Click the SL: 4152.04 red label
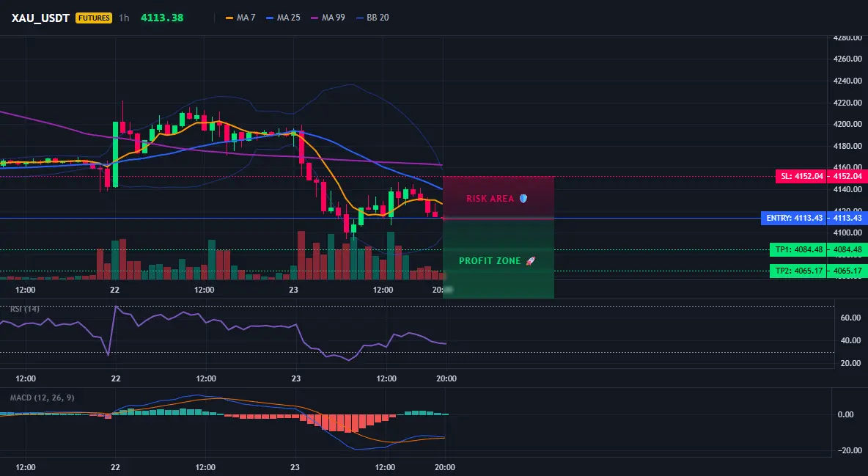The height and width of the screenshot is (476, 868). point(801,177)
